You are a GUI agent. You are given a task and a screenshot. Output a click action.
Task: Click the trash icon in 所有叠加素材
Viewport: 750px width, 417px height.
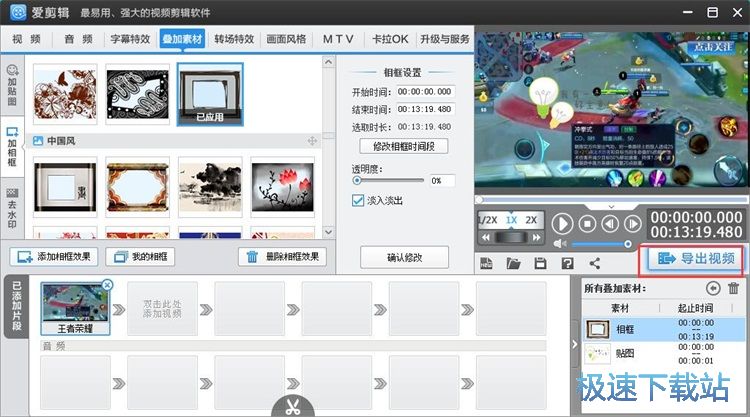[733, 288]
